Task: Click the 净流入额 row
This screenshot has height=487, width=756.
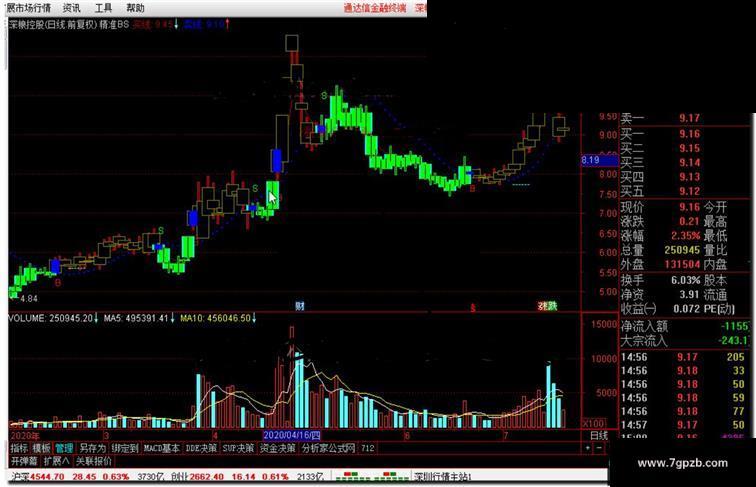Action: click(685, 326)
